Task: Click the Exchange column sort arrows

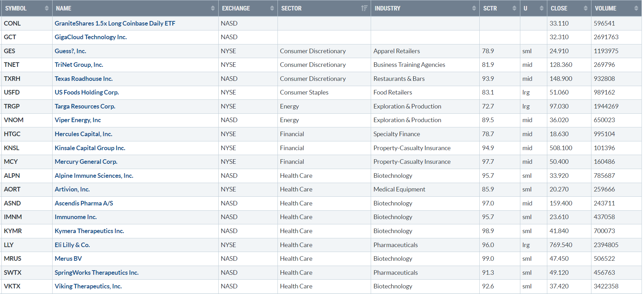Action: coord(272,8)
